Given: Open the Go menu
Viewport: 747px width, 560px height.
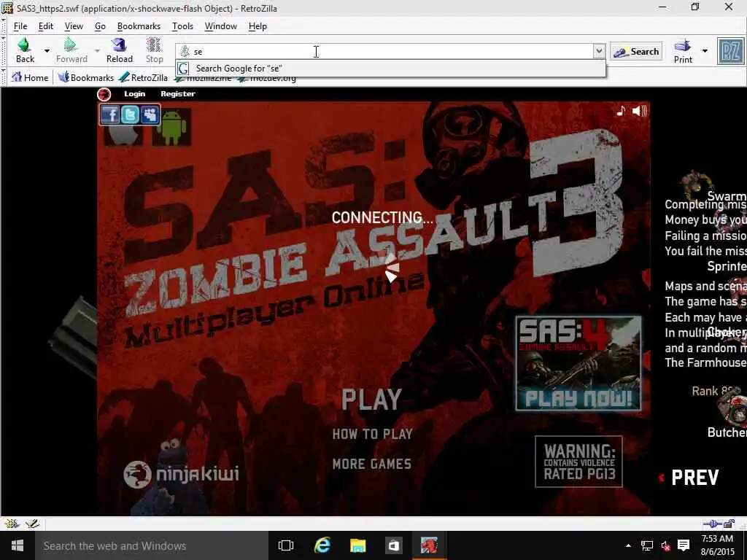Looking at the screenshot, I should [x=100, y=26].
